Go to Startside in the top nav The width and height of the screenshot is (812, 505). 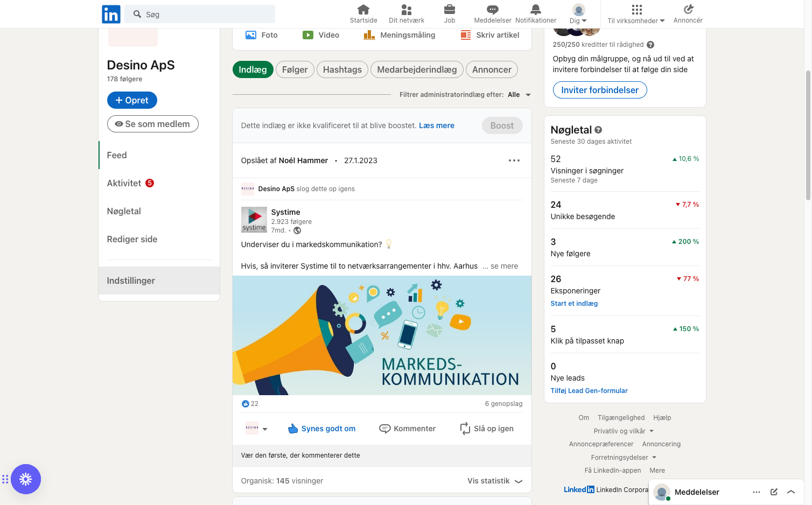[x=363, y=14]
